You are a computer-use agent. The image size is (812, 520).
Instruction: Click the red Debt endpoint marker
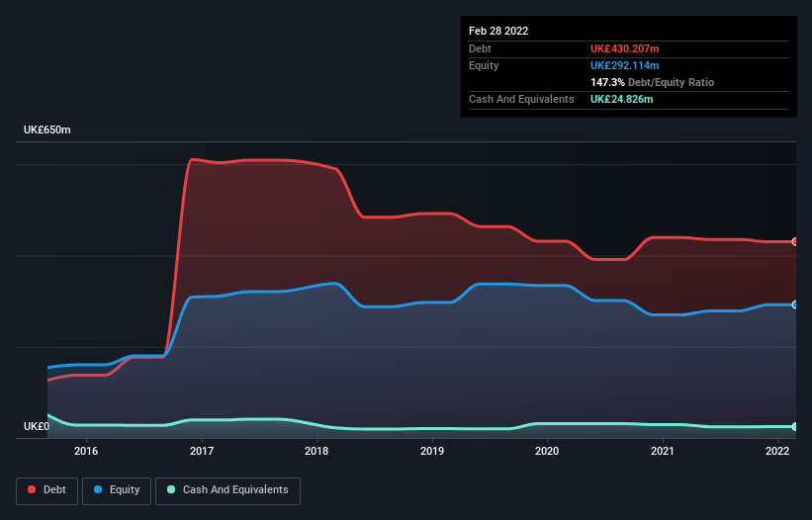(795, 241)
